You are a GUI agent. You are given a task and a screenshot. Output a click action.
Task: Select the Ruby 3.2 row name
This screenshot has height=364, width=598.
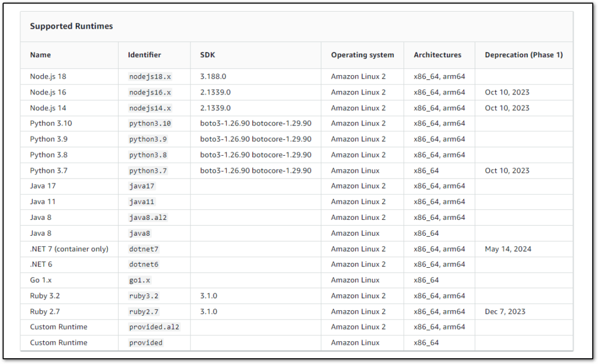45,296
